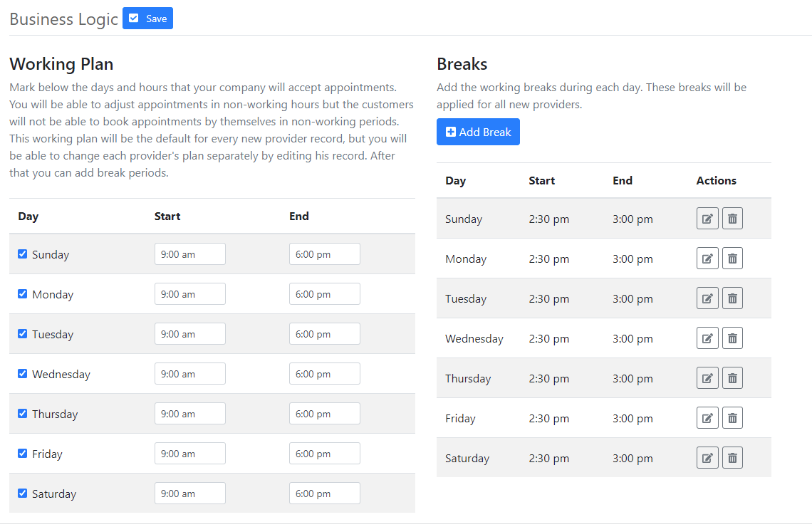Click the Save button
Image resolution: width=812 pixels, height=527 pixels.
click(x=147, y=19)
